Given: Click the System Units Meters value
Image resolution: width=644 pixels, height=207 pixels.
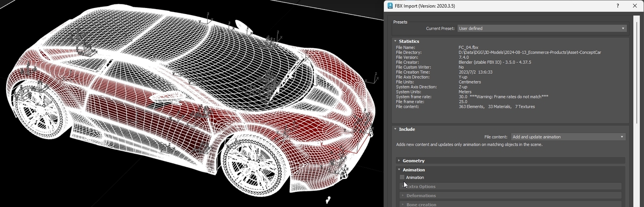Looking at the screenshot, I should click(466, 91).
